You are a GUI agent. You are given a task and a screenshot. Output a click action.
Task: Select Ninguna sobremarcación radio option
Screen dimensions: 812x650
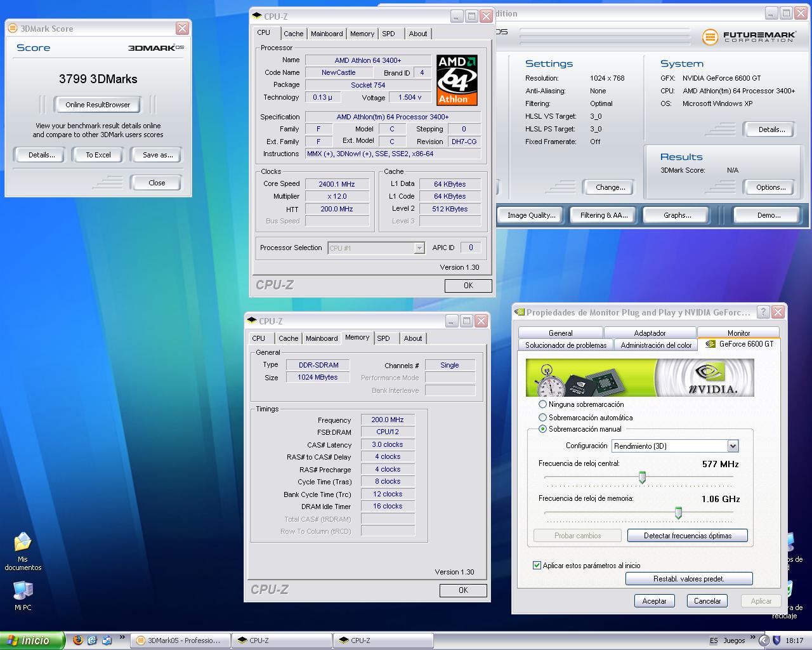click(542, 404)
